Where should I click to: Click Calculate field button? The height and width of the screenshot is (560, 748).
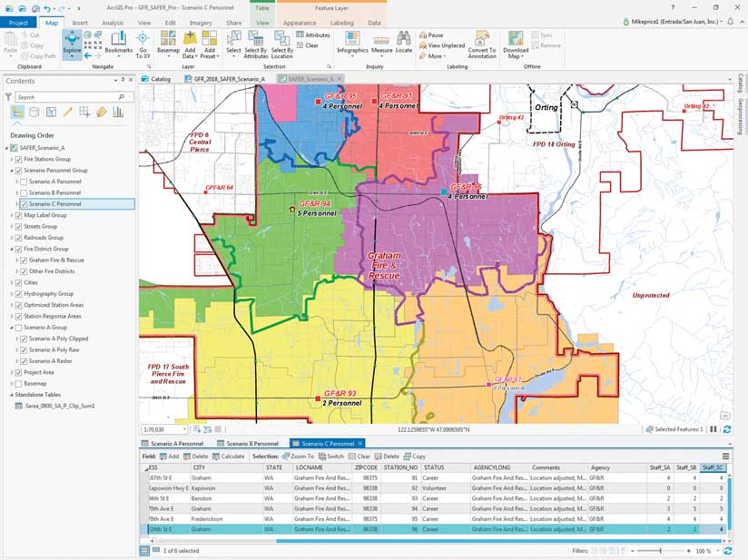[228, 457]
